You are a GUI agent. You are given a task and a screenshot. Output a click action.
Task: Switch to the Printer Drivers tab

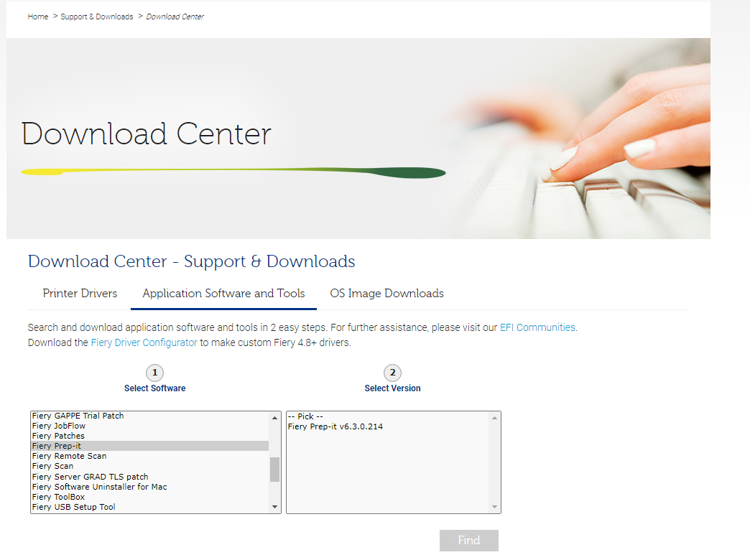point(80,294)
